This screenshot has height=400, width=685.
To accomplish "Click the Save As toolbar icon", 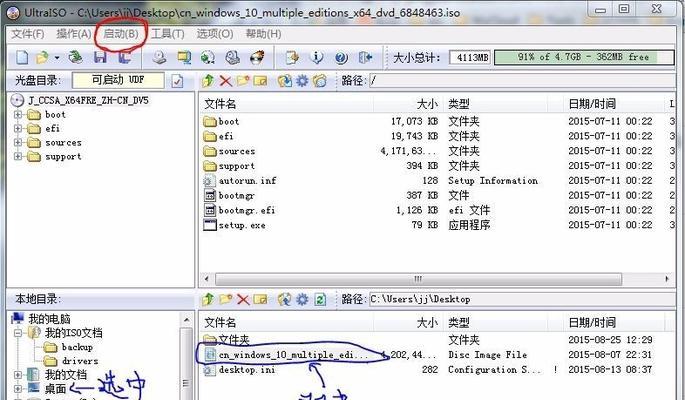I will [x=125, y=57].
